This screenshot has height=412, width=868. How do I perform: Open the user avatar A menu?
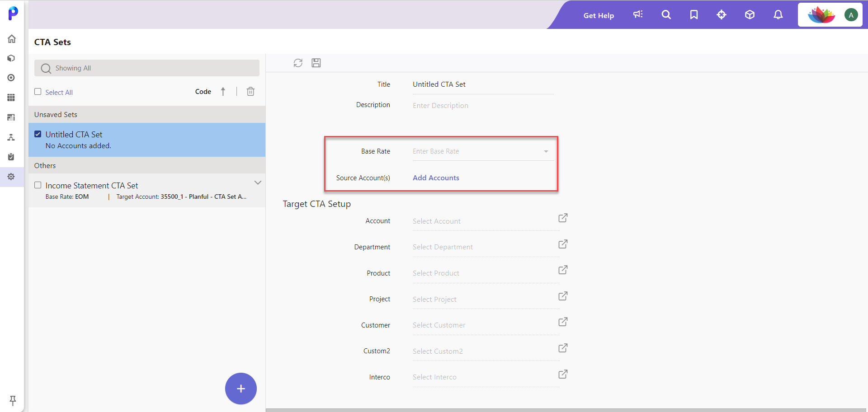coord(851,15)
